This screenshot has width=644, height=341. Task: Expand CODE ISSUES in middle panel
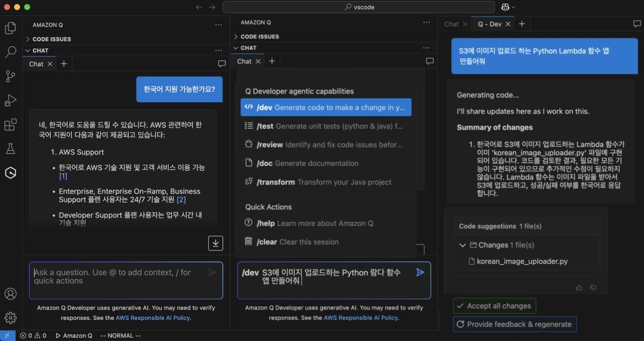click(x=255, y=37)
